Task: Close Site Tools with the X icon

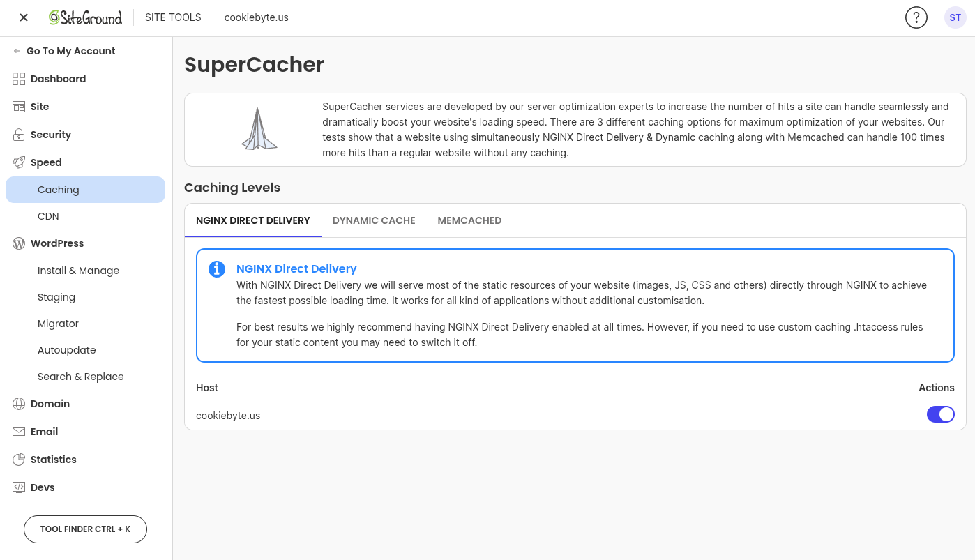Action: coord(24,17)
